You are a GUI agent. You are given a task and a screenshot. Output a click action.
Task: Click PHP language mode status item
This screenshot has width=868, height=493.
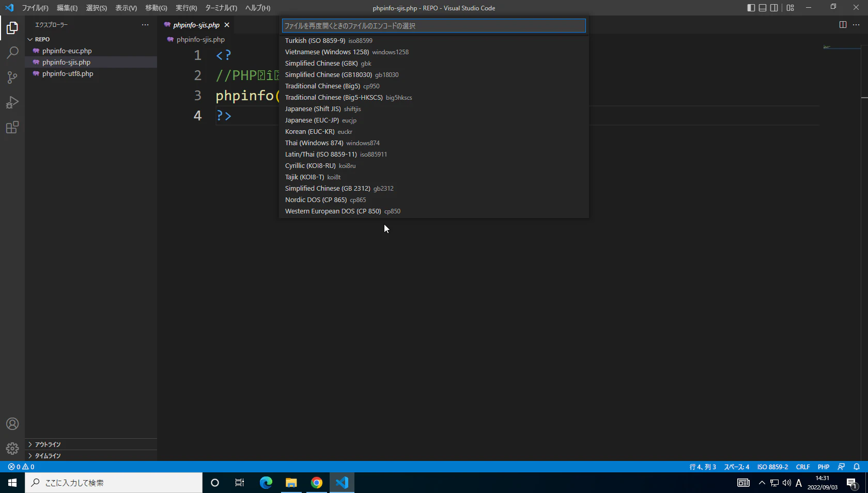coord(824,467)
